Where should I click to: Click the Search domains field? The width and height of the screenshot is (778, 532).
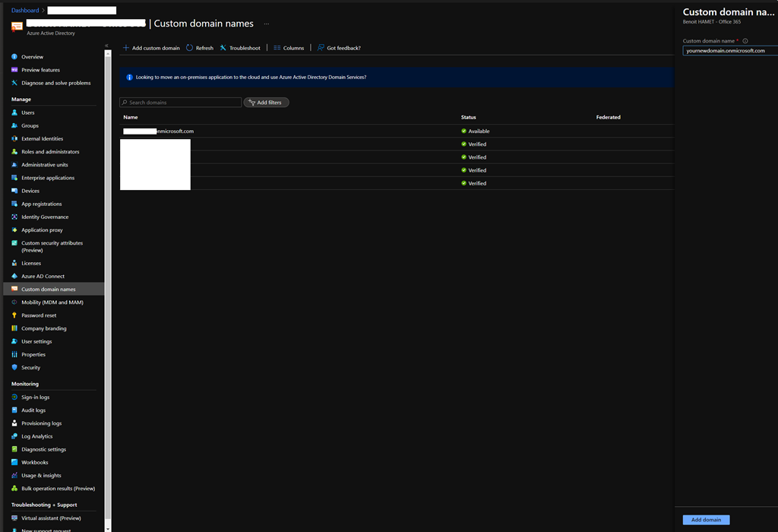(x=181, y=103)
